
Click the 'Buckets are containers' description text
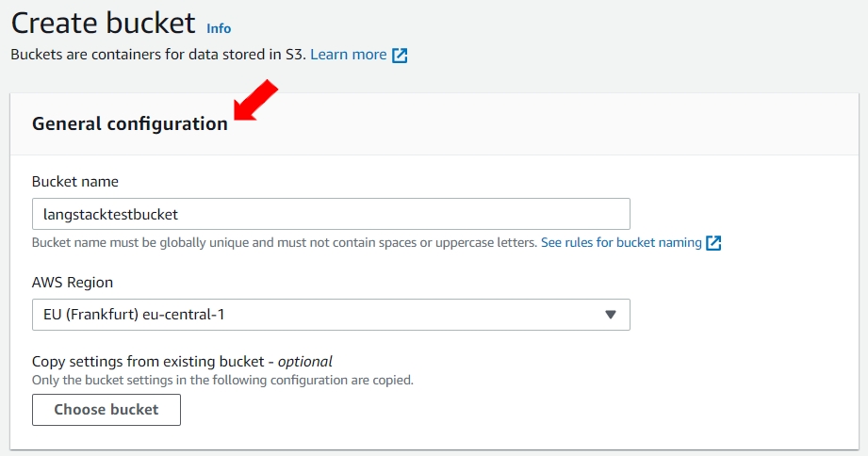pyautogui.click(x=157, y=55)
